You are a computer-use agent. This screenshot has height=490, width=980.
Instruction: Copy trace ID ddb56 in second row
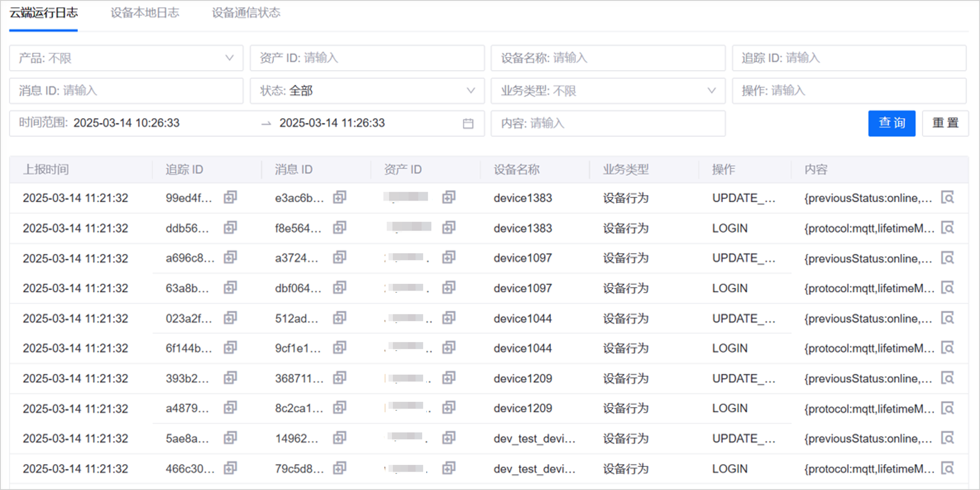[x=230, y=228]
